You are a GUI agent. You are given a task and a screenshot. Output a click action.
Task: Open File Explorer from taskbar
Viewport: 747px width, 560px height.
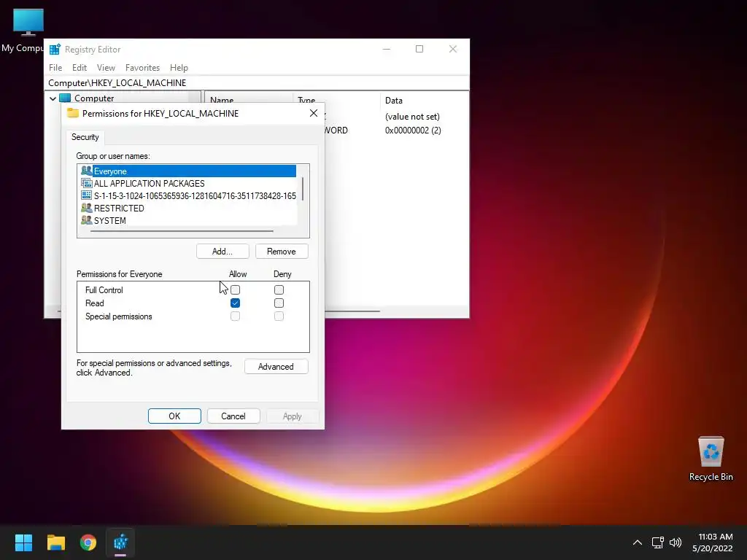[x=55, y=542]
